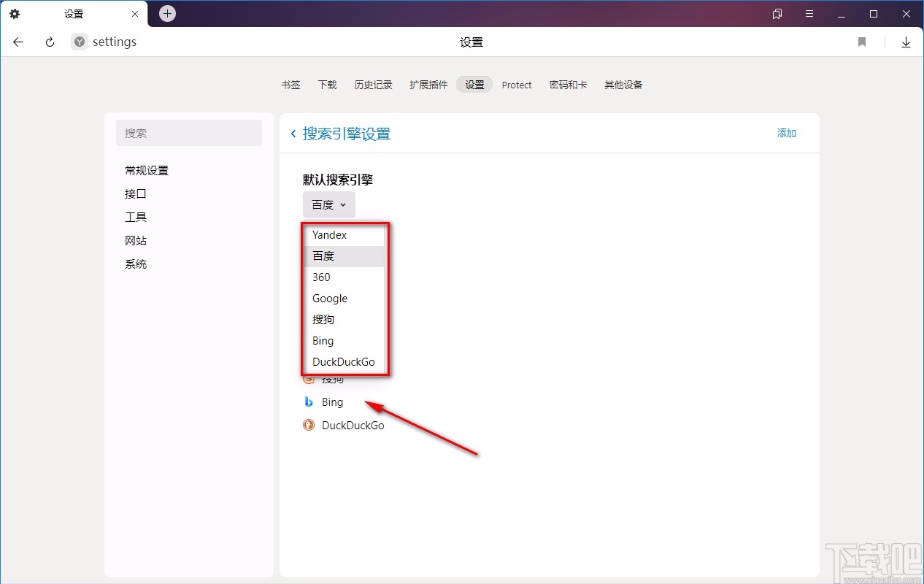Open the browser hamburger menu

(x=809, y=13)
